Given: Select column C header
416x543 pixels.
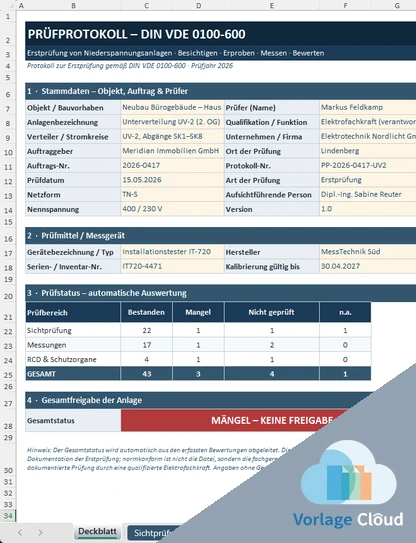Looking at the screenshot, I should click(x=147, y=5).
